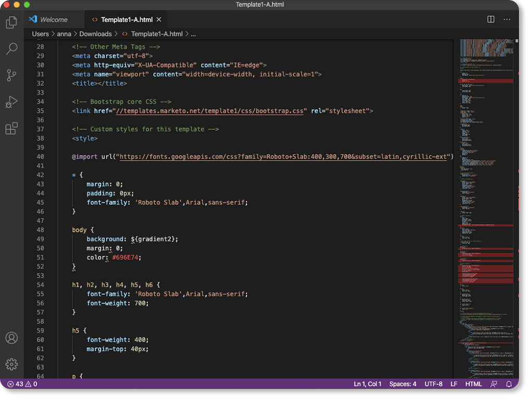The width and height of the screenshot is (532, 404).
Task: Select the Template1-A.html tab
Action: (127, 19)
